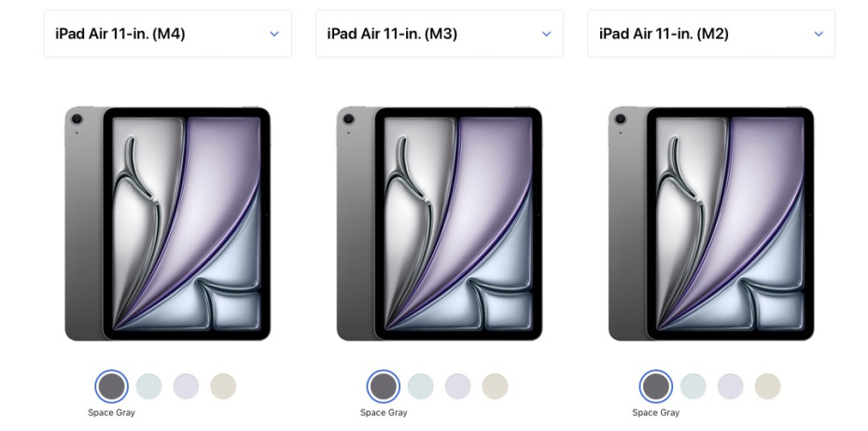Click the chevron arrow in the M4 selector

tap(274, 34)
